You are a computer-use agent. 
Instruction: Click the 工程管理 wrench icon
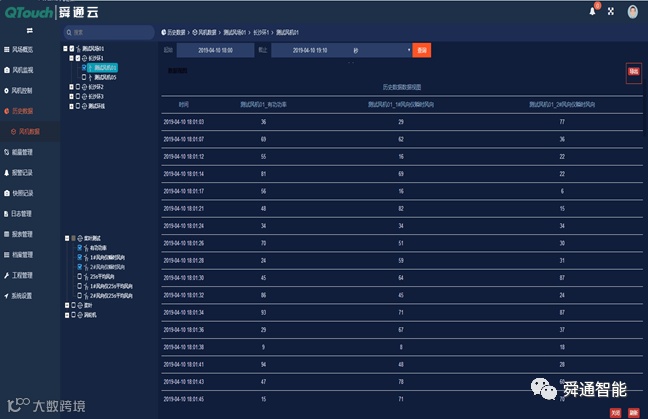pos(7,276)
